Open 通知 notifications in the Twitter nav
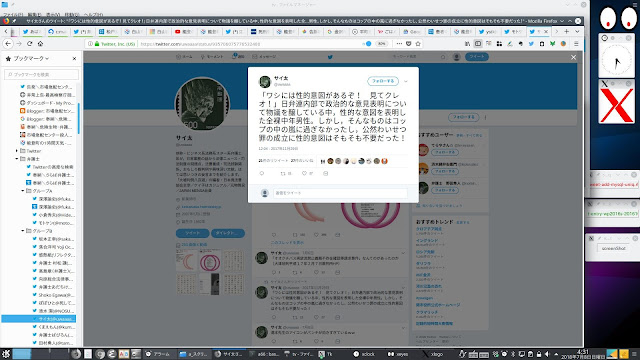640x360 pixels. [x=238, y=57]
